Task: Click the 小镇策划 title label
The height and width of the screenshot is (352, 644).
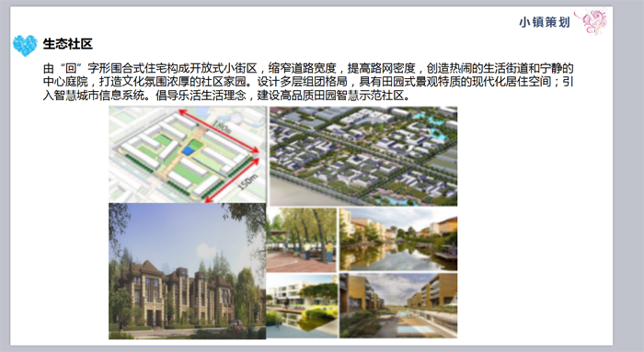Action: pos(545,22)
